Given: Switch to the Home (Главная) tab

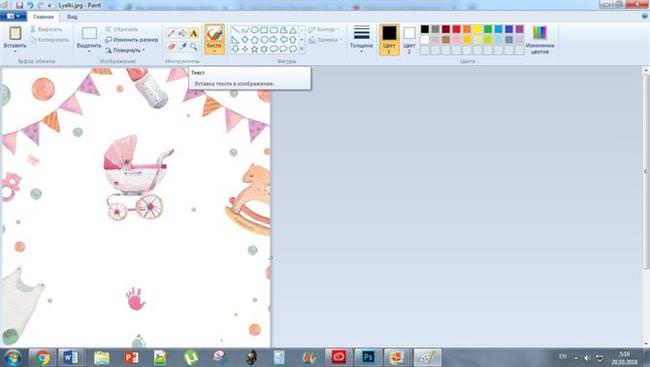Looking at the screenshot, I should [x=44, y=17].
